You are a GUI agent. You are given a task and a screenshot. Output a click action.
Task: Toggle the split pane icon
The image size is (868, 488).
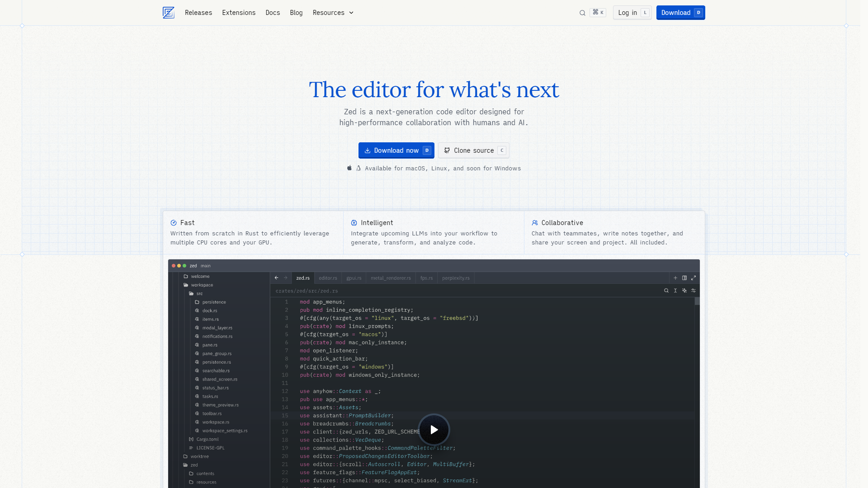coord(684,278)
